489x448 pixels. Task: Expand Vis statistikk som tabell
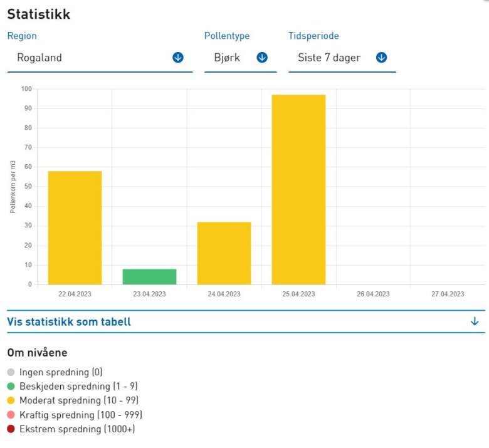click(69, 321)
